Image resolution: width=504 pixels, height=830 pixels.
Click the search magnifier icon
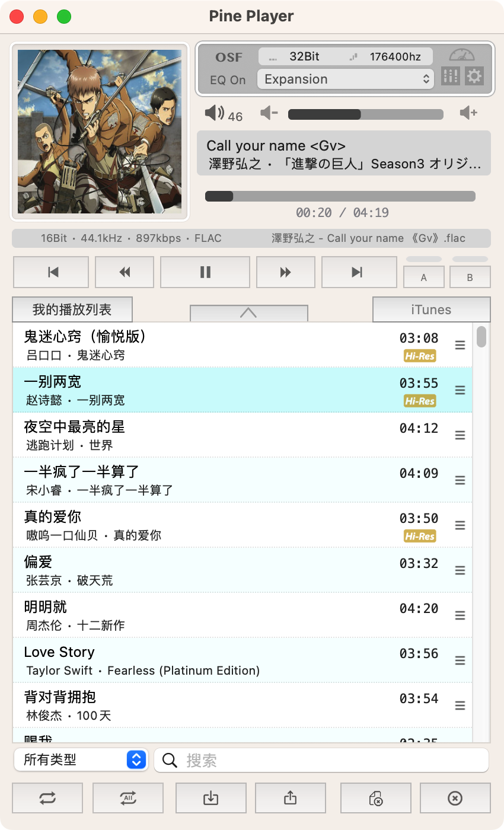click(170, 761)
